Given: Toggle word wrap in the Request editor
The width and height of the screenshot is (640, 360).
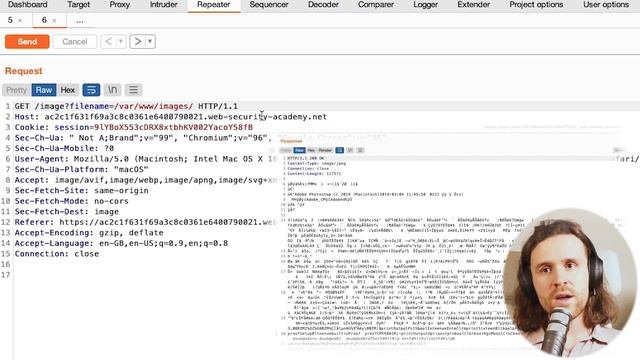Looking at the screenshot, I should pos(91,90).
